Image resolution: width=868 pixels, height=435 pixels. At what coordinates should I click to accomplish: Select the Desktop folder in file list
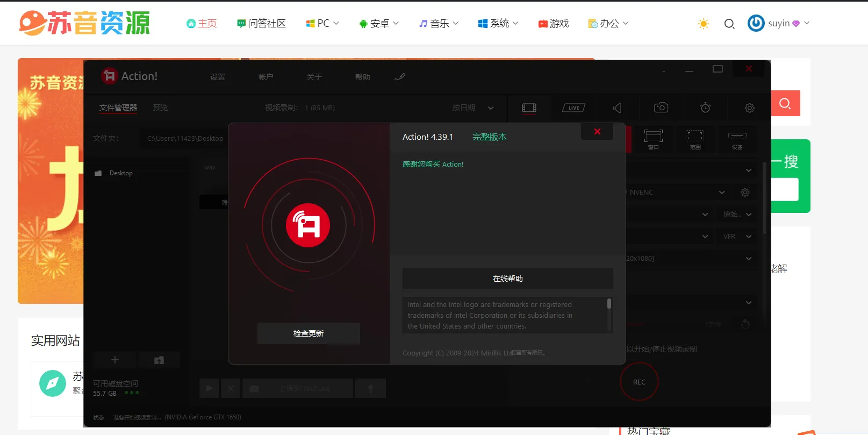(x=121, y=173)
